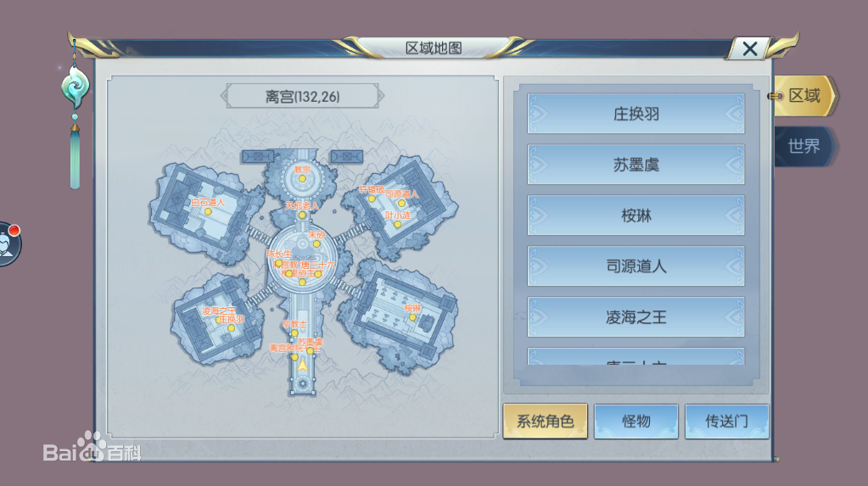Screen dimensions: 868x486
Task: Expand next area with right arrow
Action: pyautogui.click(x=380, y=97)
